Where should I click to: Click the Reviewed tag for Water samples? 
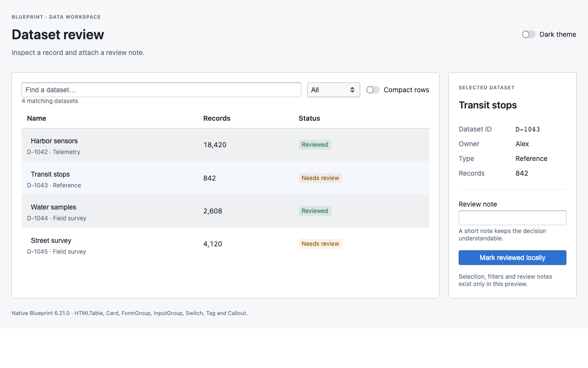(x=315, y=211)
